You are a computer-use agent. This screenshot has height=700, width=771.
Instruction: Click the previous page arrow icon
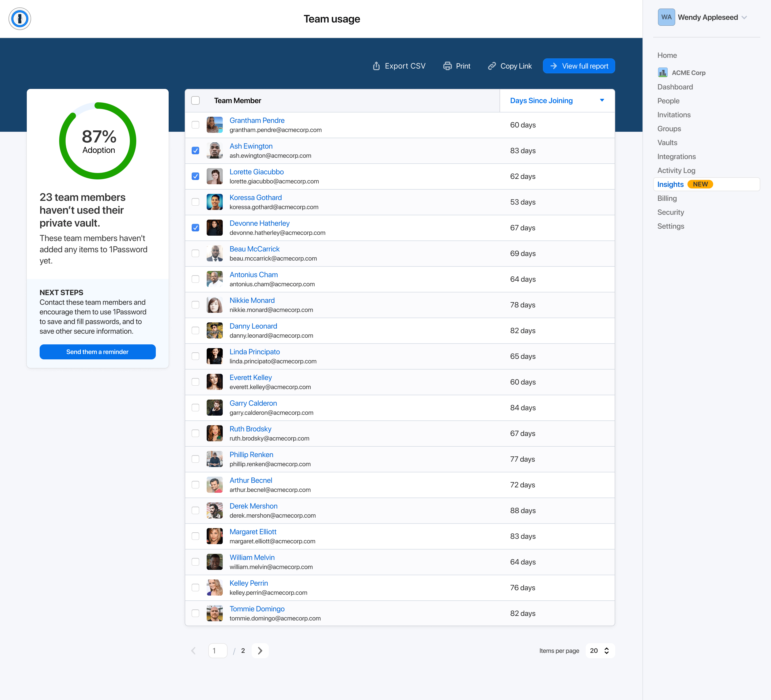[193, 650]
